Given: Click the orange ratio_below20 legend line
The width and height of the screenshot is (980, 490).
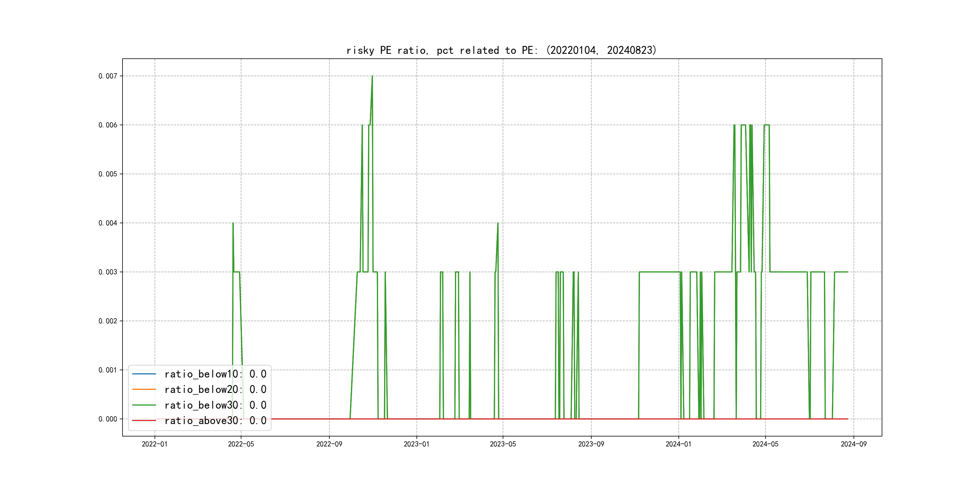Looking at the screenshot, I should point(144,389).
